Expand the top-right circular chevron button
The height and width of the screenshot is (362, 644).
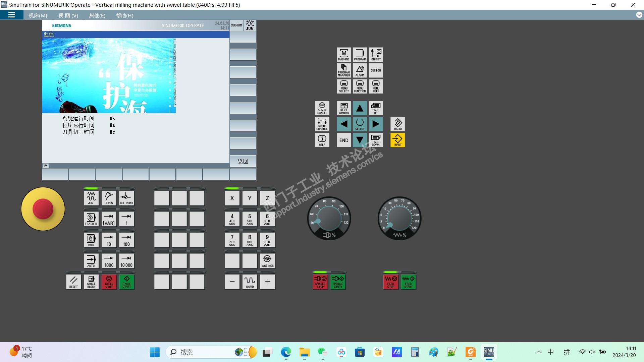pyautogui.click(x=639, y=15)
